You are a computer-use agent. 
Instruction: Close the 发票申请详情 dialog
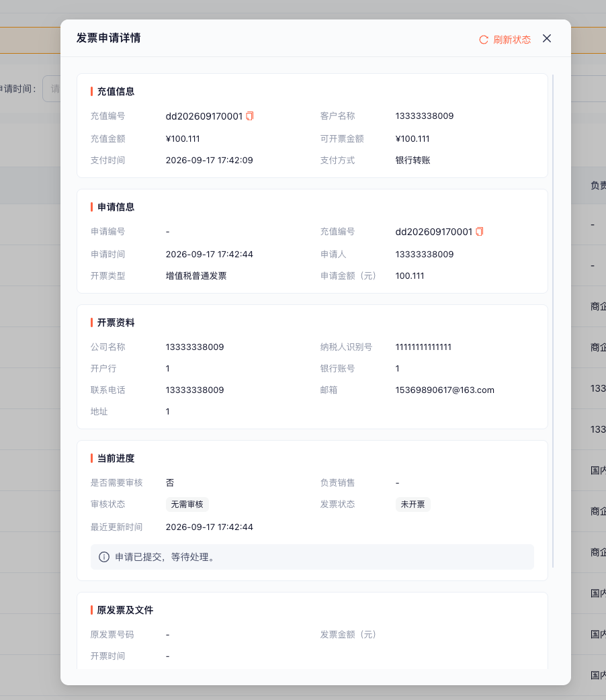547,38
